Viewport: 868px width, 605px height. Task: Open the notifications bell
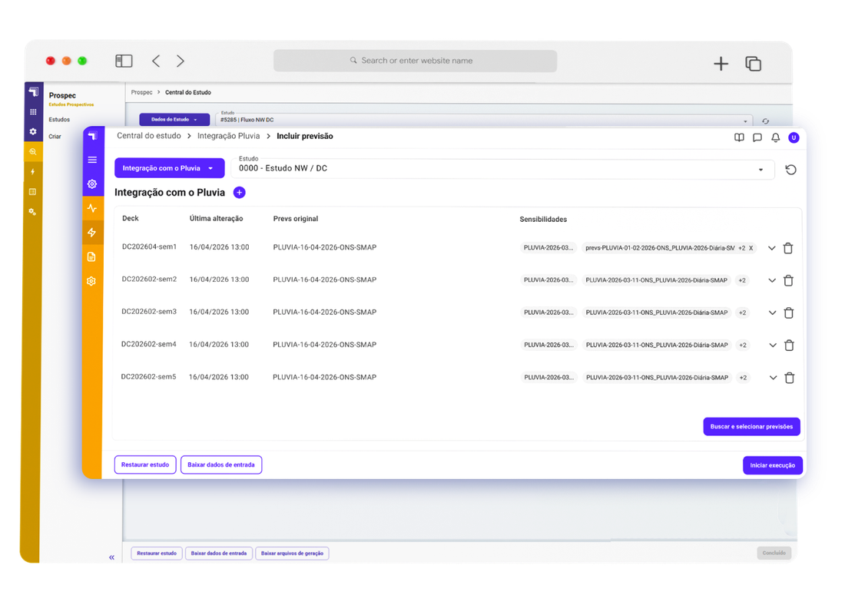[776, 138]
